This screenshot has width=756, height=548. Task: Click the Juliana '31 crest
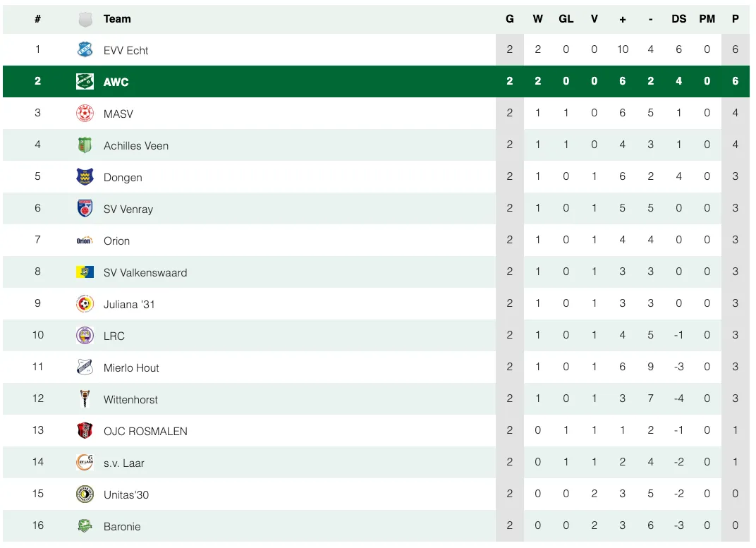pos(85,304)
